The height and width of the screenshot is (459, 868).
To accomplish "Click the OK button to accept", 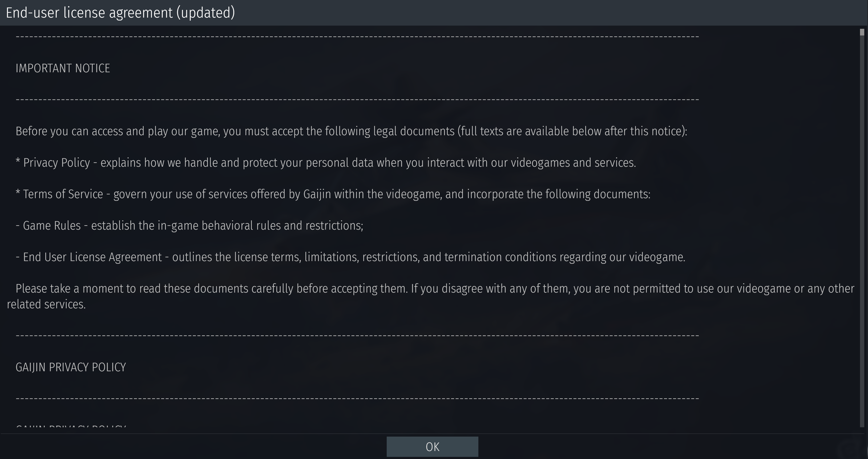I will tap(432, 446).
